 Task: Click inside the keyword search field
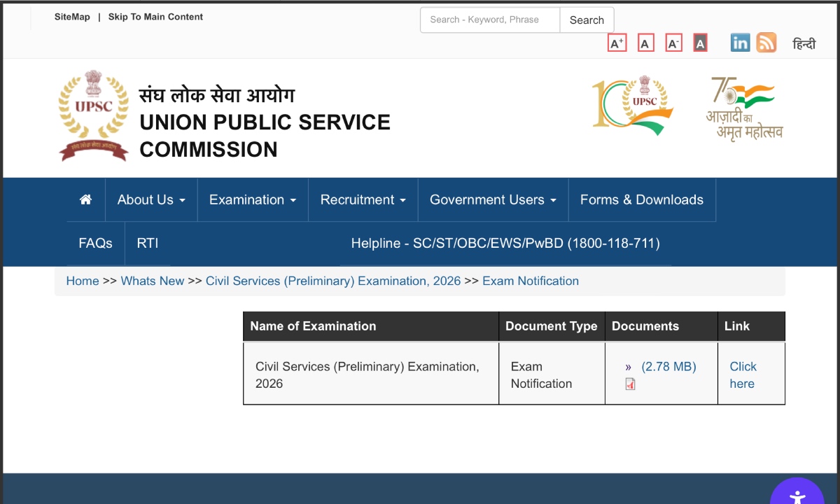point(489,20)
